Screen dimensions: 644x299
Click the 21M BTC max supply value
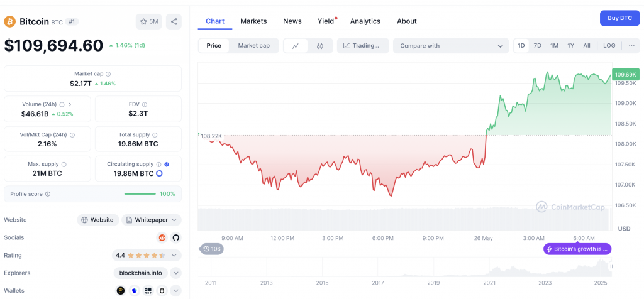pos(47,173)
